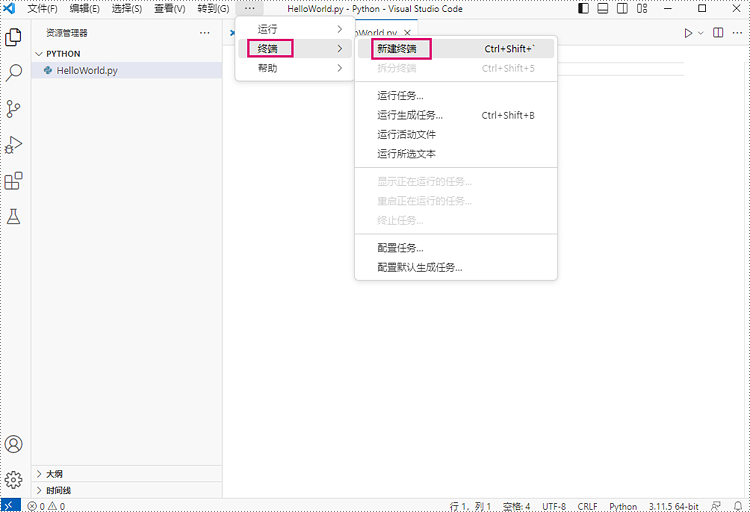Choose 运行活动文件 menu entry
The width and height of the screenshot is (750, 512).
pyautogui.click(x=456, y=134)
